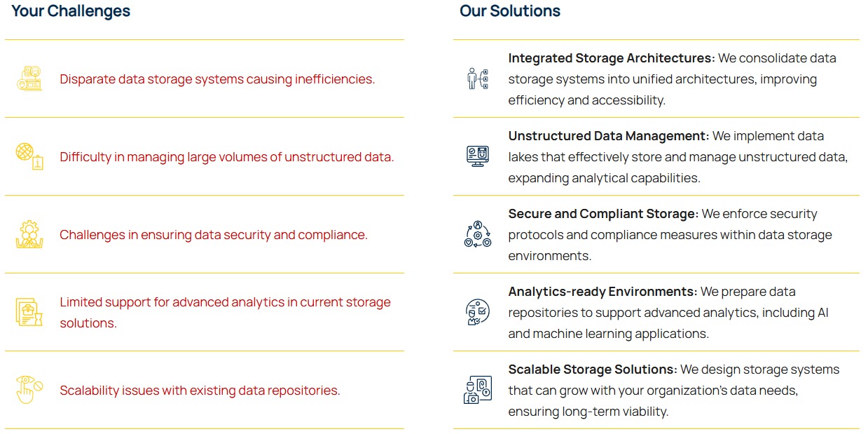Click the Analytics-ready Environments icon
Viewport: 868px width, 434px height.
pyautogui.click(x=477, y=312)
